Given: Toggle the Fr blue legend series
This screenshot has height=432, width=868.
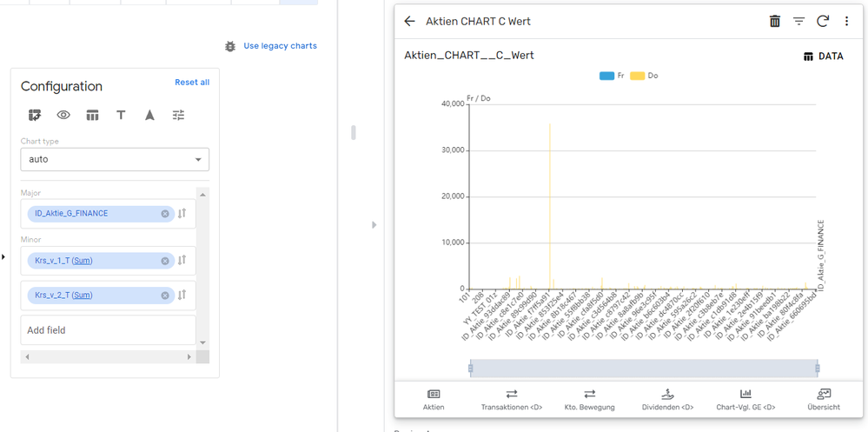Looking at the screenshot, I should (x=612, y=76).
